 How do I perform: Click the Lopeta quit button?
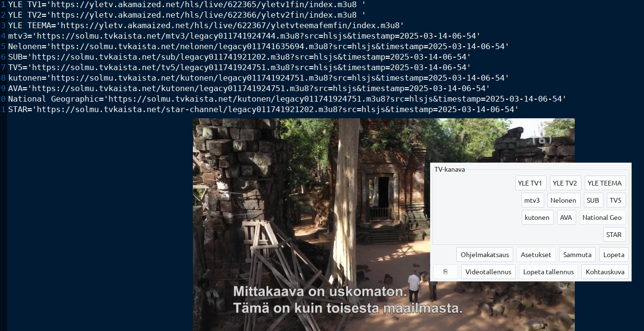point(614,255)
